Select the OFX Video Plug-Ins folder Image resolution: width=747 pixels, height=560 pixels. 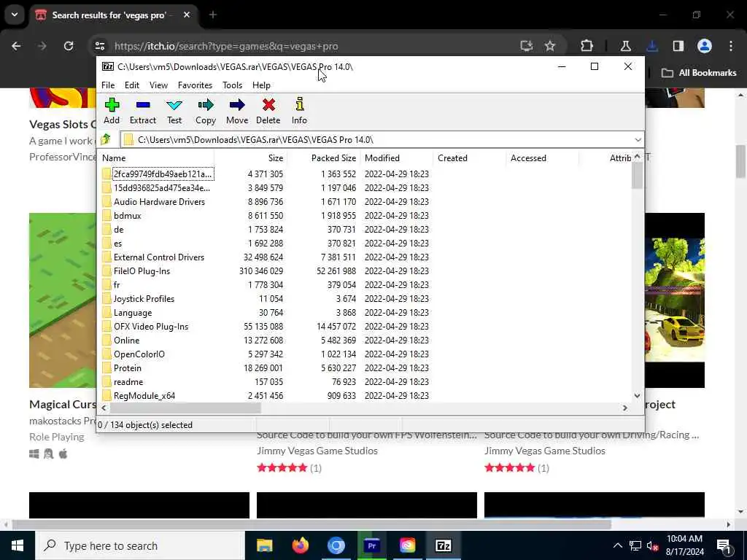tap(151, 327)
